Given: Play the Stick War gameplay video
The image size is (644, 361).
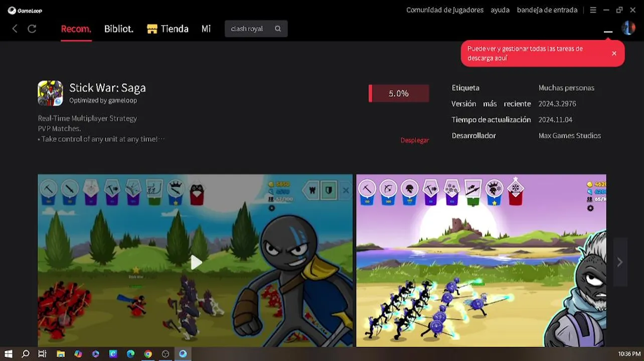Looking at the screenshot, I should 196,262.
